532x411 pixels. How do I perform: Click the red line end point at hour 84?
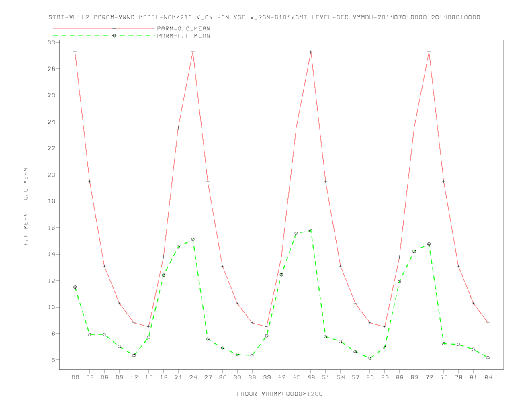488,323
